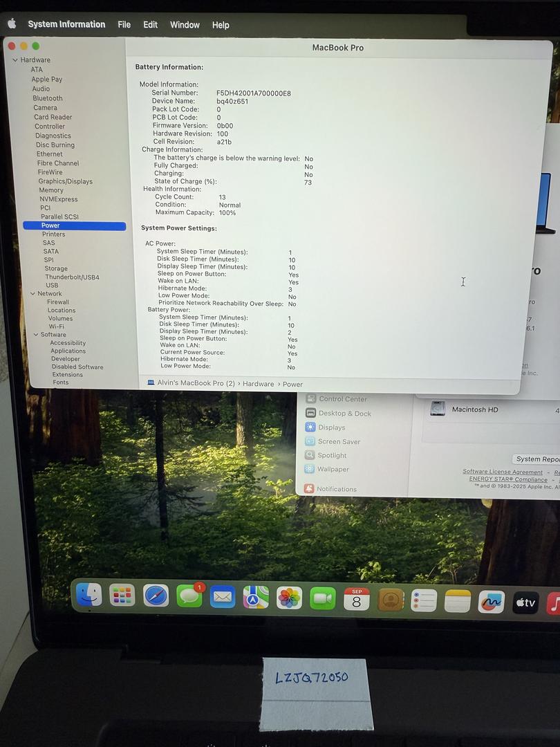The height and width of the screenshot is (747, 560).
Task: Open Messages from the Dock
Action: (189, 596)
